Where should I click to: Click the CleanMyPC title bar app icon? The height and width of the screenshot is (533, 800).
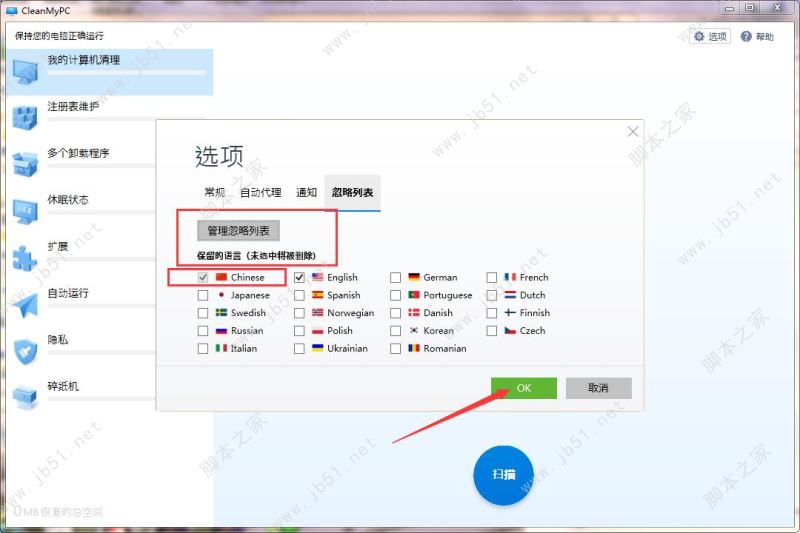[x=11, y=10]
